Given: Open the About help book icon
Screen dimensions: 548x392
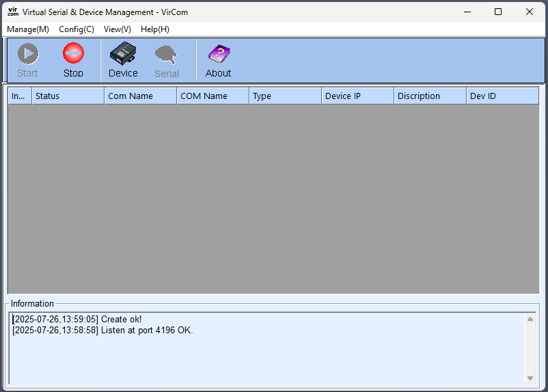Looking at the screenshot, I should 219,53.
